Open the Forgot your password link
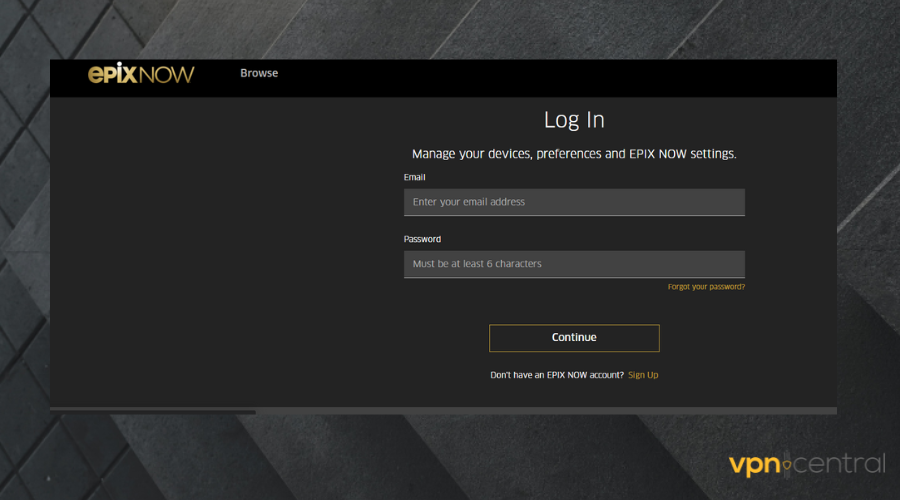 (x=706, y=287)
